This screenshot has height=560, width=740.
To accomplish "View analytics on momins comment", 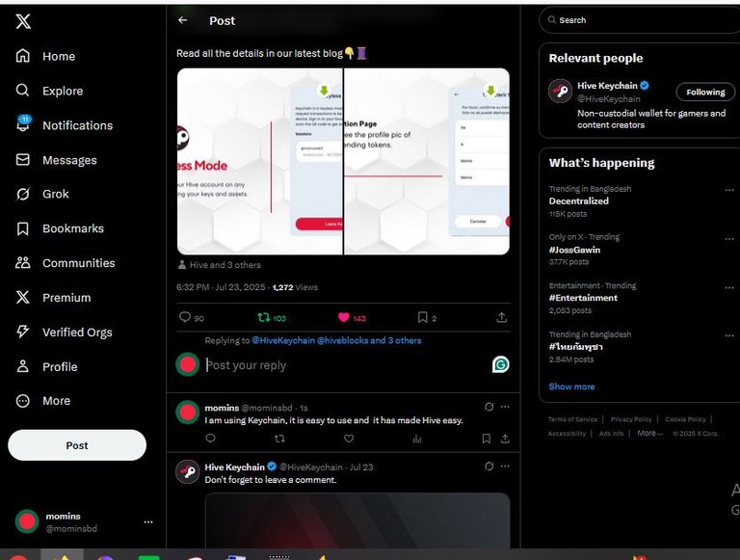I will pyautogui.click(x=417, y=439).
